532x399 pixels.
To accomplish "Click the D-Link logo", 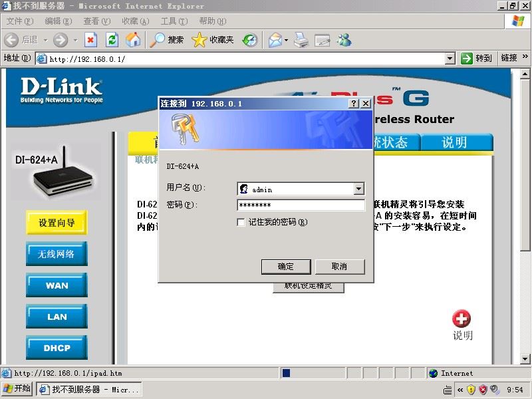I will pyautogui.click(x=61, y=90).
